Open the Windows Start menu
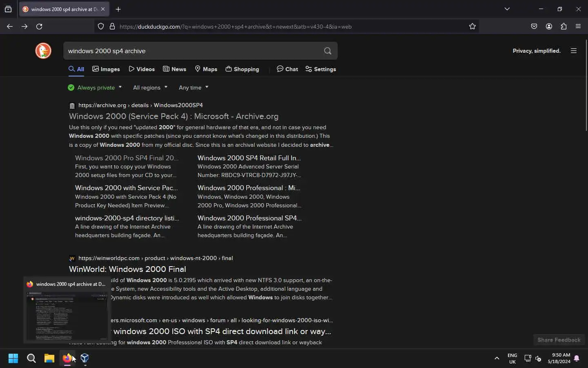This screenshot has height=368, width=588. click(13, 359)
